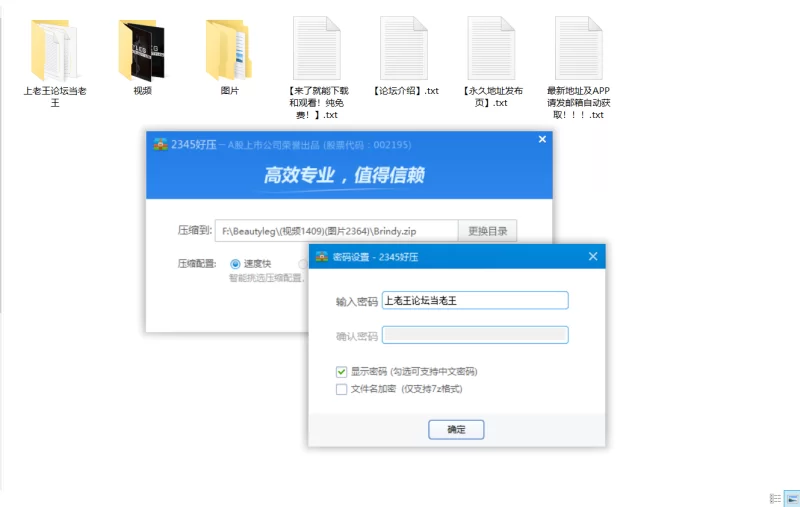Open the 视频 folder icon
Viewport: 800px width, 507px height.
point(142,50)
